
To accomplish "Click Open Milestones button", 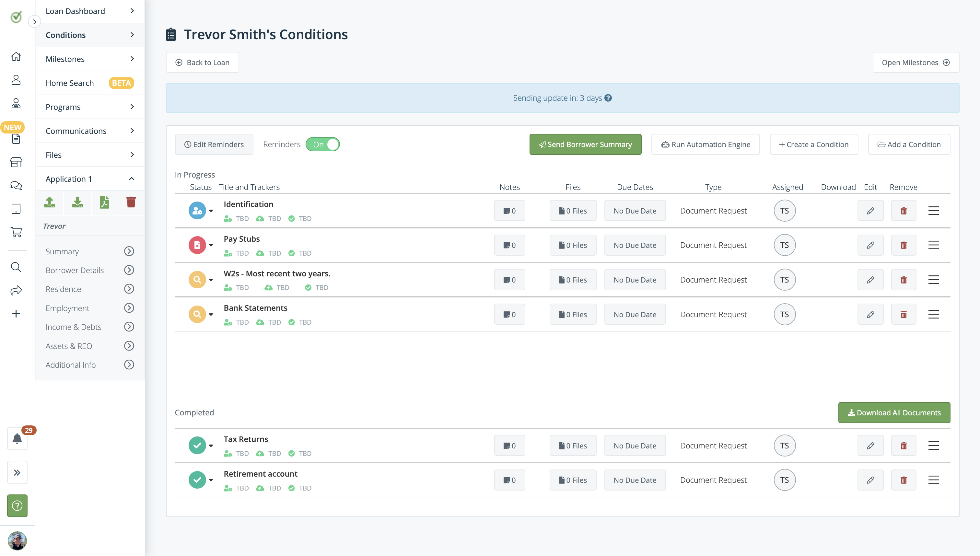I will coord(916,62).
